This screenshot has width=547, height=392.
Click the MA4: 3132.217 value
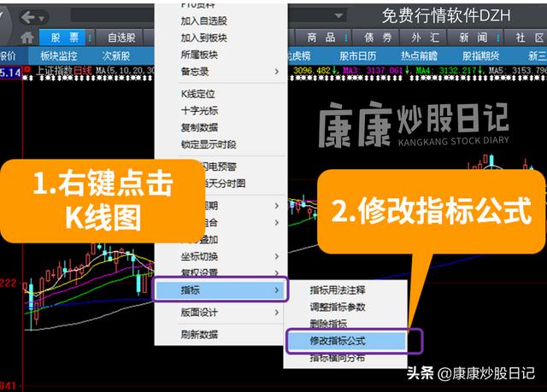[446, 71]
